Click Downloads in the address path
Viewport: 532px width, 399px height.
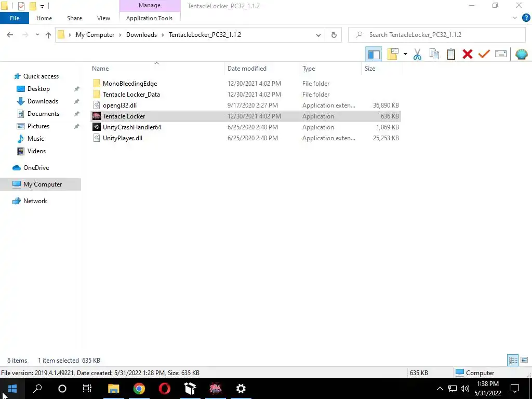tap(141, 35)
